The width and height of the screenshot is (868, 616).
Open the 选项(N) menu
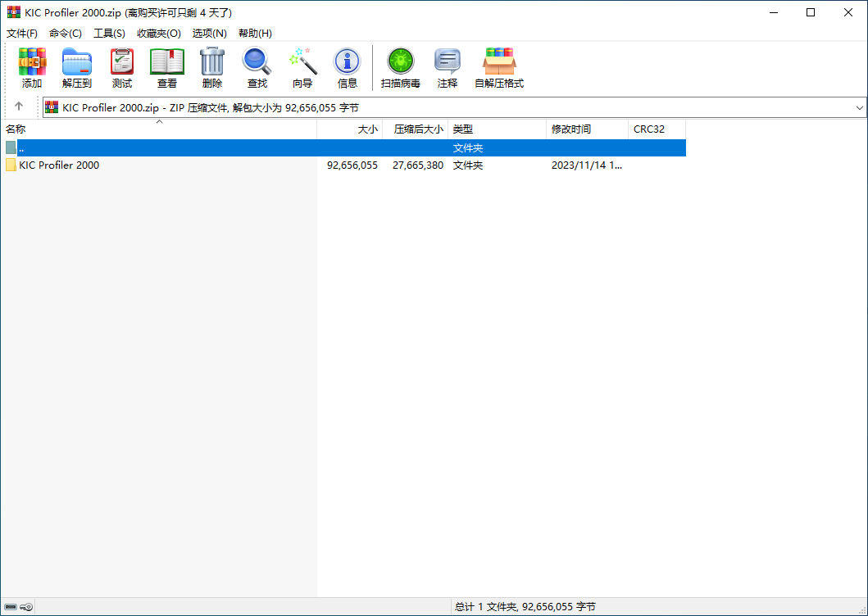(209, 34)
